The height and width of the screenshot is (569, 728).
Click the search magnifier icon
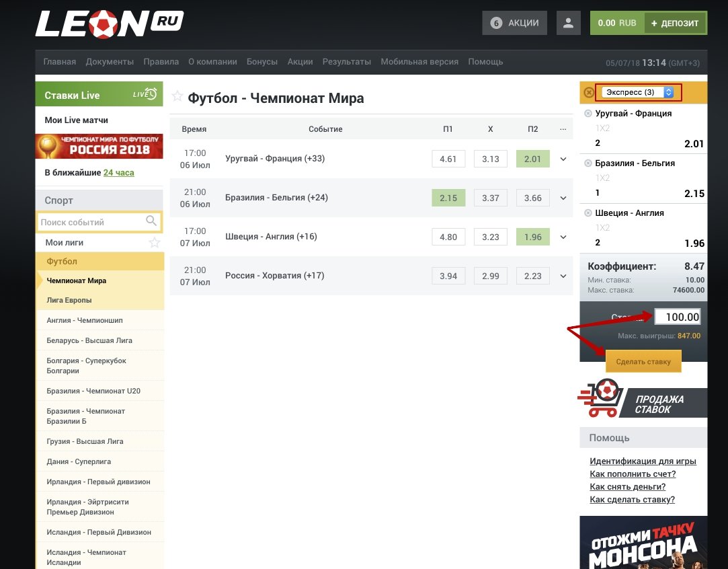click(x=151, y=221)
